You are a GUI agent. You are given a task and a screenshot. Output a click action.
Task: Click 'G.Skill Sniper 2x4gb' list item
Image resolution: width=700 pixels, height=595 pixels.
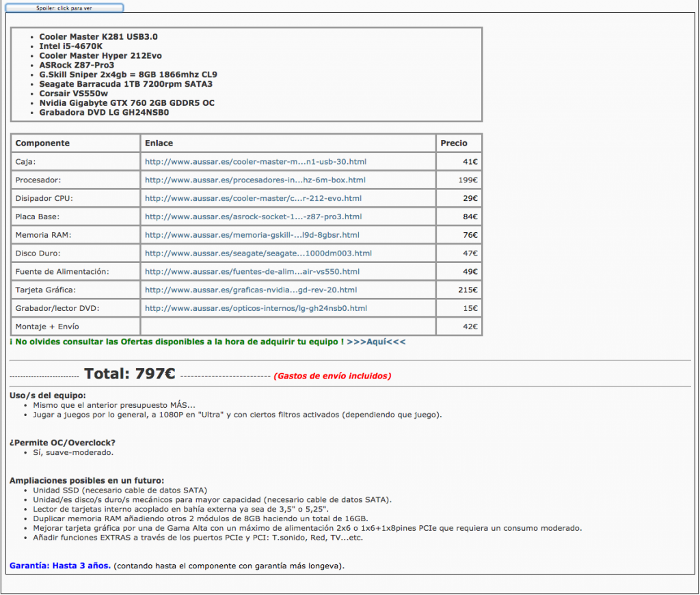(x=128, y=74)
